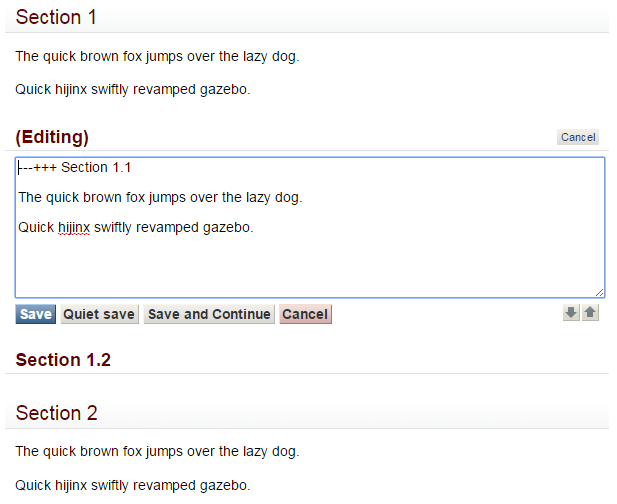Click the textarea resize grip handle

click(x=600, y=292)
